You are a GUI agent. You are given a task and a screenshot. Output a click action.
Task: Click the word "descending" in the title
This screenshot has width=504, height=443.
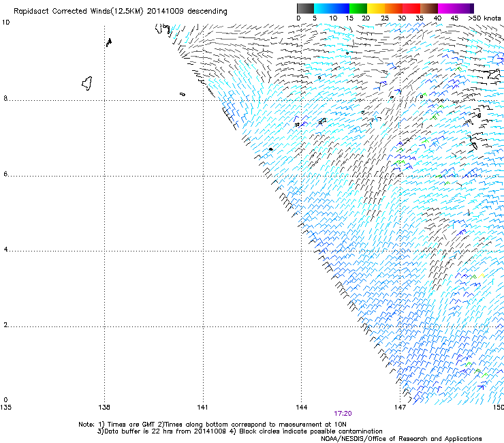[207, 12]
